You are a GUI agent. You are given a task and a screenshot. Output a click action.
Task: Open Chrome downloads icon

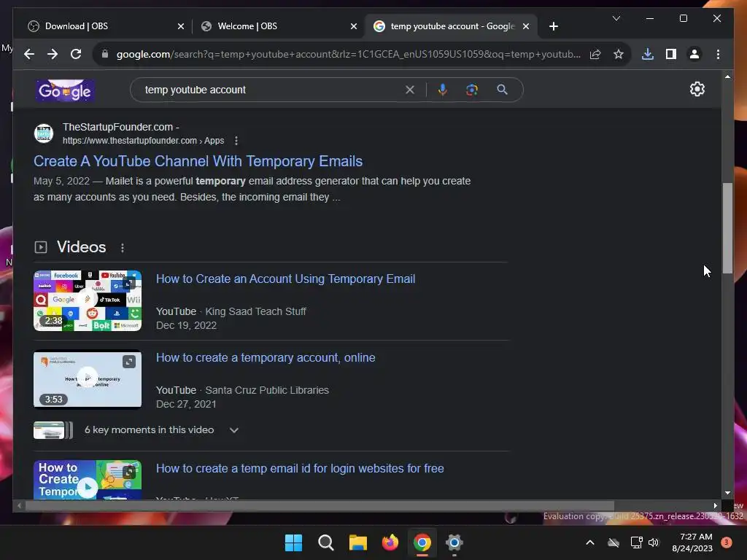point(648,54)
